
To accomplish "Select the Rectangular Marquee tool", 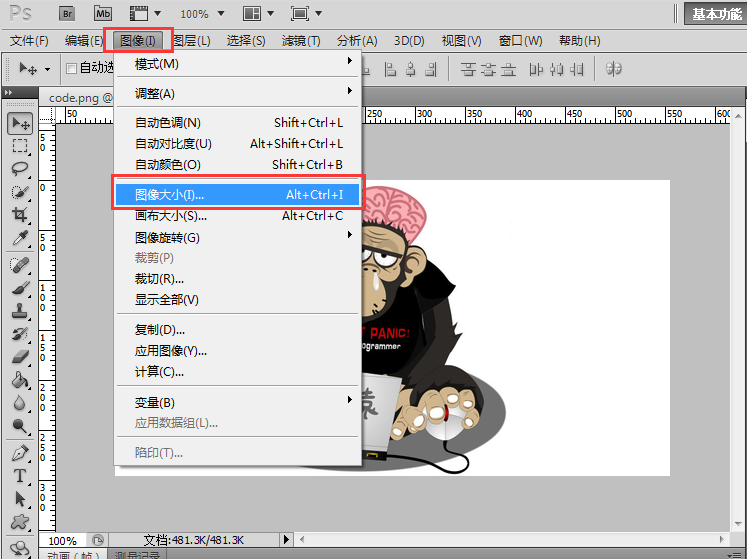I will tap(20, 146).
